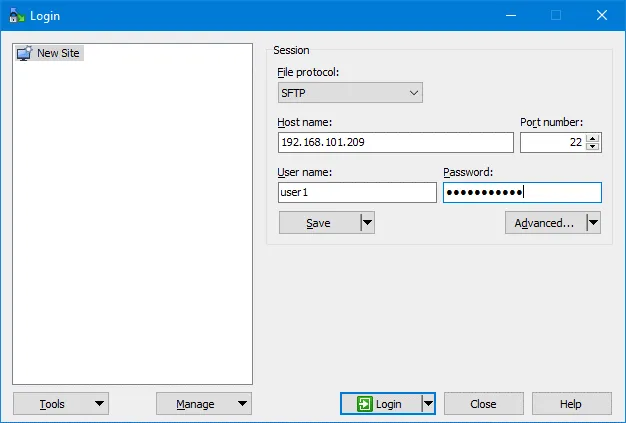626x423 pixels.
Task: Click the Advanced... button
Action: coord(544,223)
